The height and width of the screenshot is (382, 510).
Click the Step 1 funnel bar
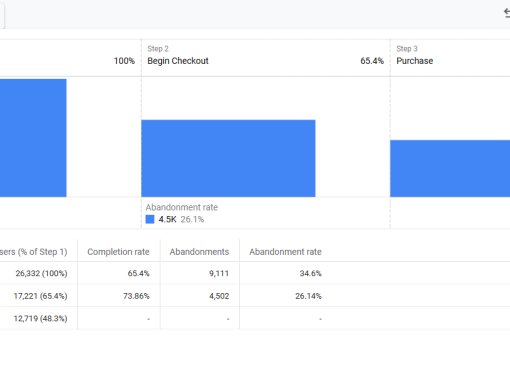33,138
